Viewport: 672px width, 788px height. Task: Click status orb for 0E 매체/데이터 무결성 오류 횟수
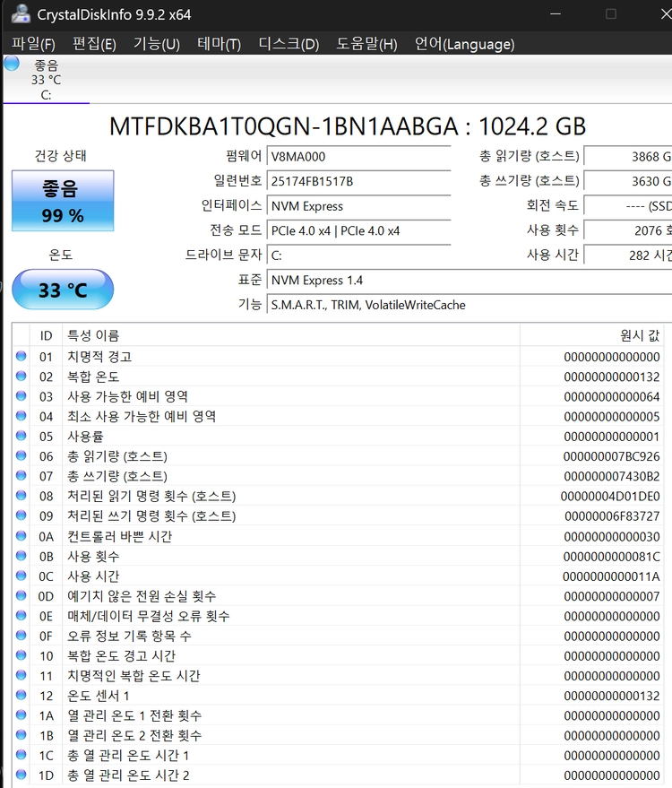(x=22, y=615)
